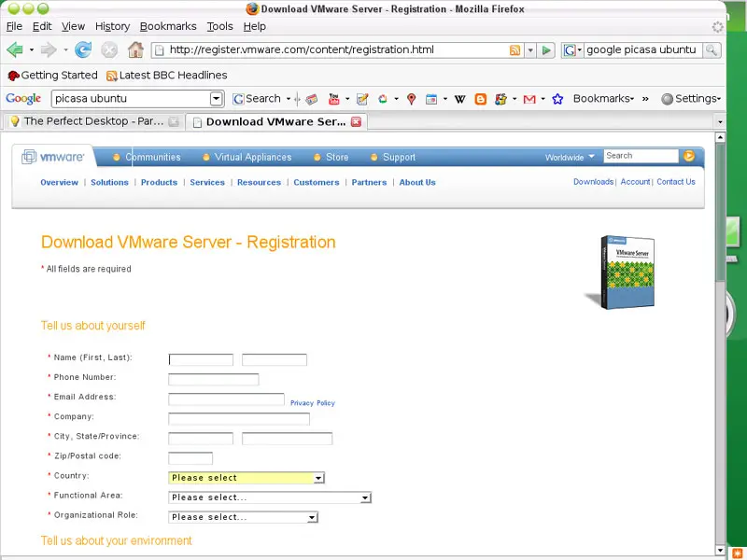Open the Support nav link

[x=399, y=157]
